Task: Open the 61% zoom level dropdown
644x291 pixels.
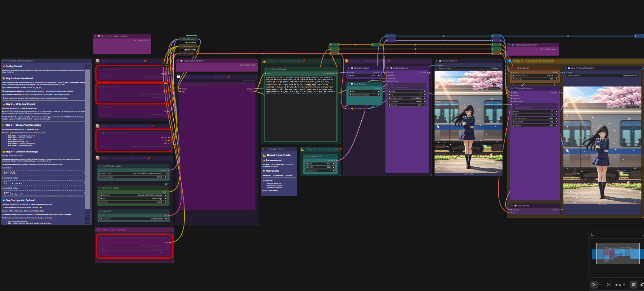Action: (620, 284)
